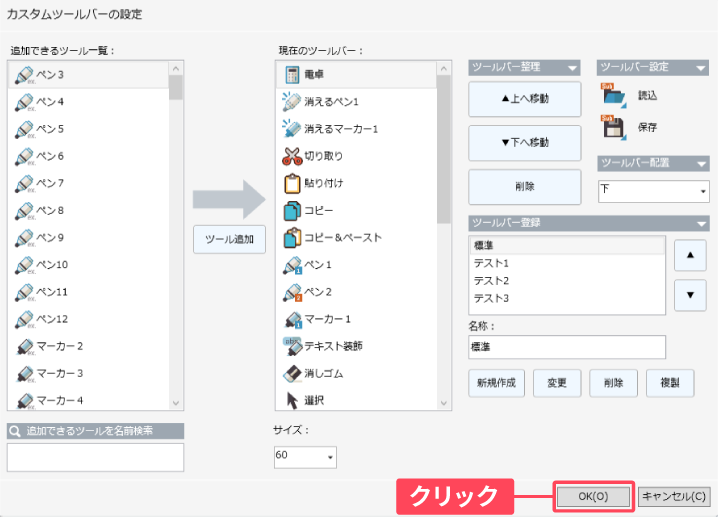
Task: Click the キャンセル(C) button
Action: 674,496
